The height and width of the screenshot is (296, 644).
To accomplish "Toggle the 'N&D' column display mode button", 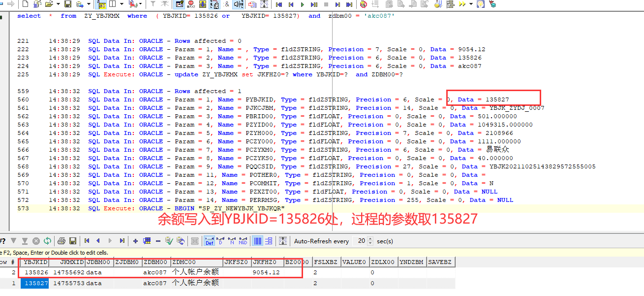I will [x=243, y=241].
